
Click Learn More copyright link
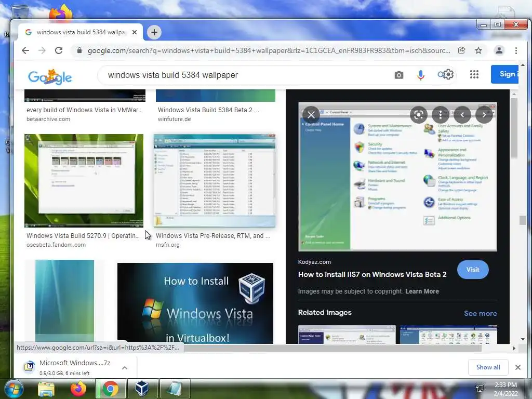click(x=422, y=291)
